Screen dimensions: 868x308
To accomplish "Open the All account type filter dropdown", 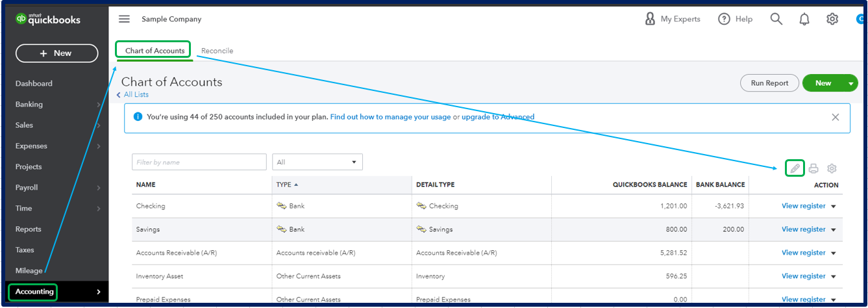I will tap(317, 162).
